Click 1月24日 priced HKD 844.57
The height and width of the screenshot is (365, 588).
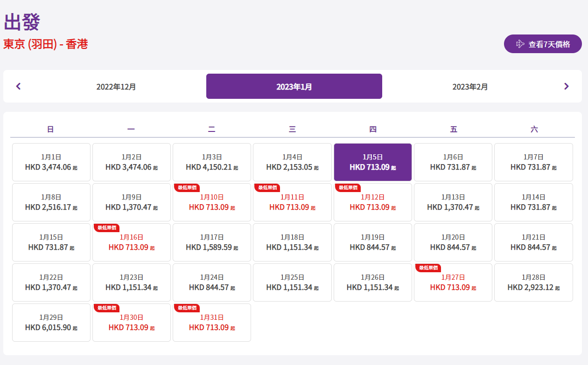coord(212,282)
